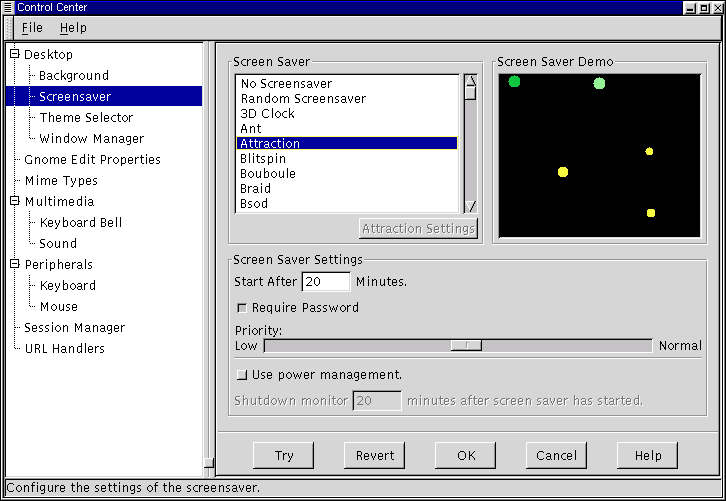Open the Help menu

click(73, 28)
